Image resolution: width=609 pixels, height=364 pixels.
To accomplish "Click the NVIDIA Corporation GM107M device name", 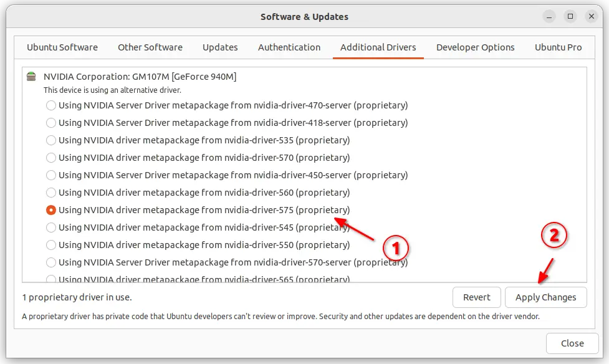I will (140, 77).
